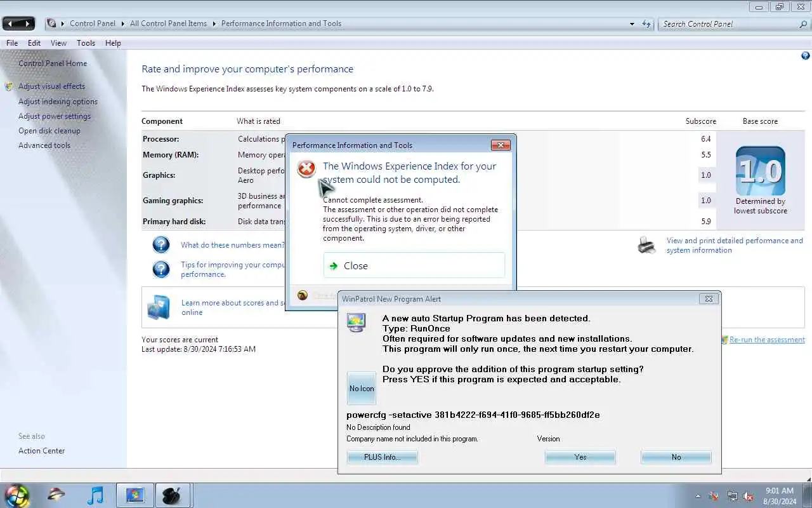Click the No Icon placeholder in WinPatrol
The image size is (812, 508).
point(362,388)
